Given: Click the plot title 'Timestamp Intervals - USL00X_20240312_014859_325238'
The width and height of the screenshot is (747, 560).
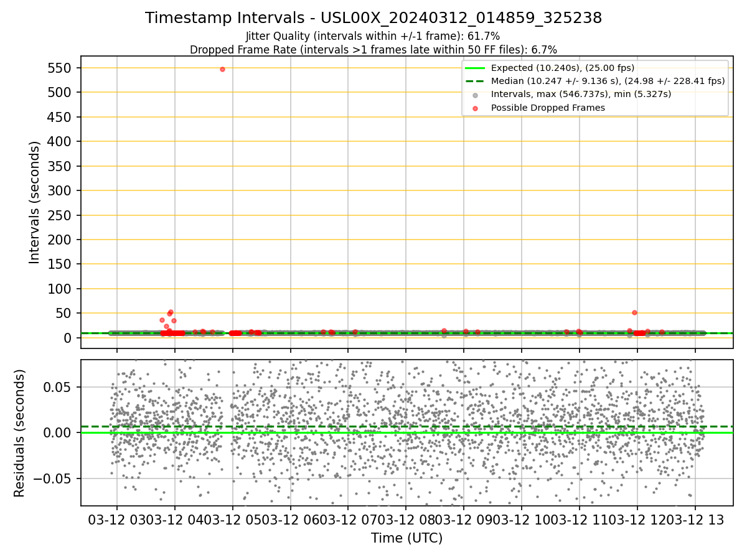Looking at the screenshot, I should coord(374,18).
